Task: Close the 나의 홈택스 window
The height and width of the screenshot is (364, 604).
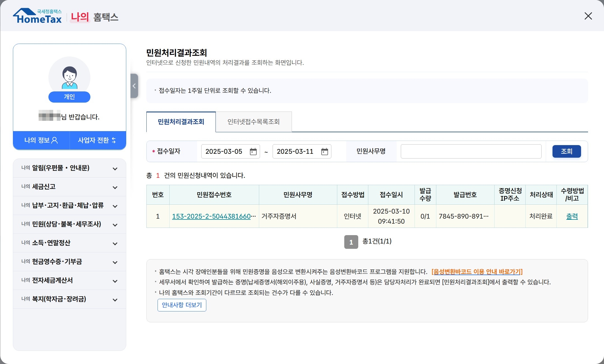Action: (588, 16)
